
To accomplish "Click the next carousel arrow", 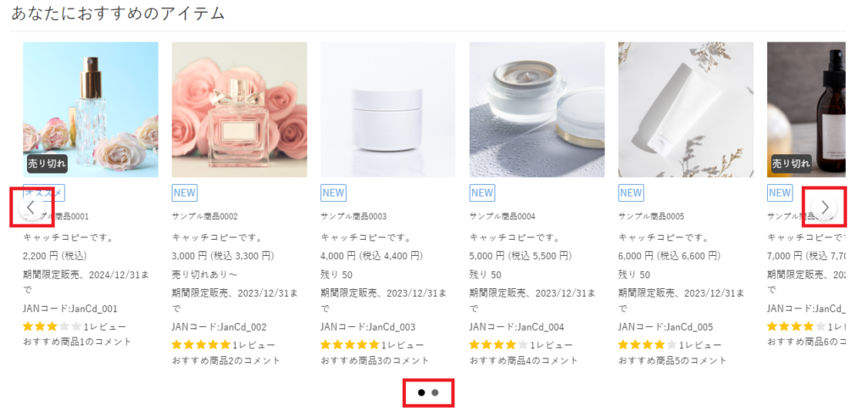I will click(x=824, y=207).
